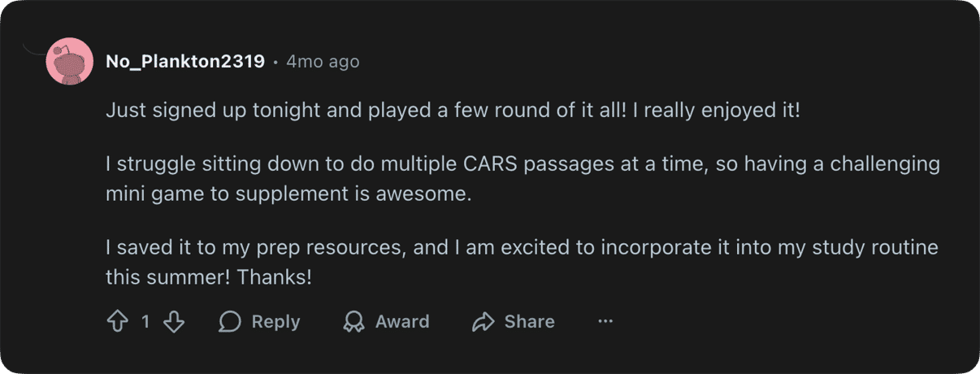Click the line starting "I saved it"
Image resolution: width=980 pixels, height=374 pixels.
coord(522,246)
